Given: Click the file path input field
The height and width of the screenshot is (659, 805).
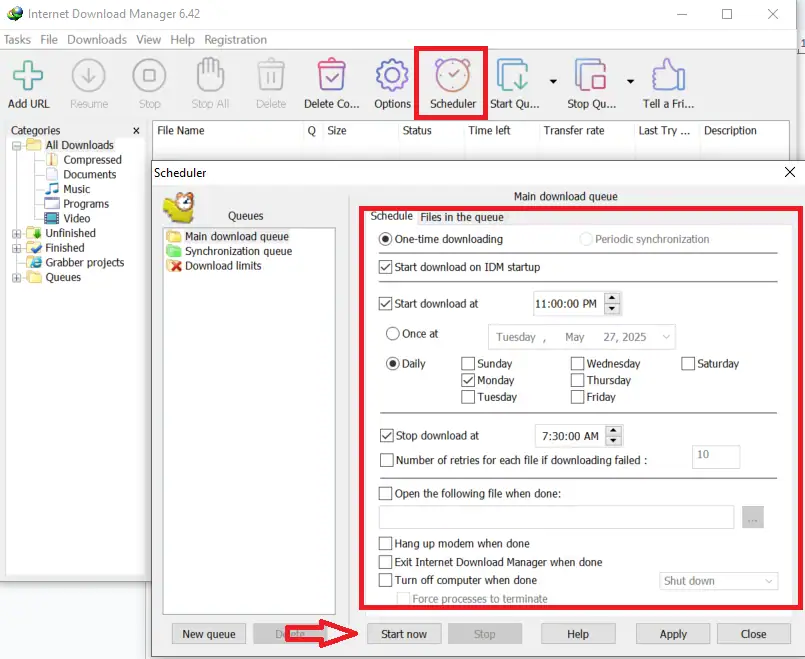Looking at the screenshot, I should [556, 517].
